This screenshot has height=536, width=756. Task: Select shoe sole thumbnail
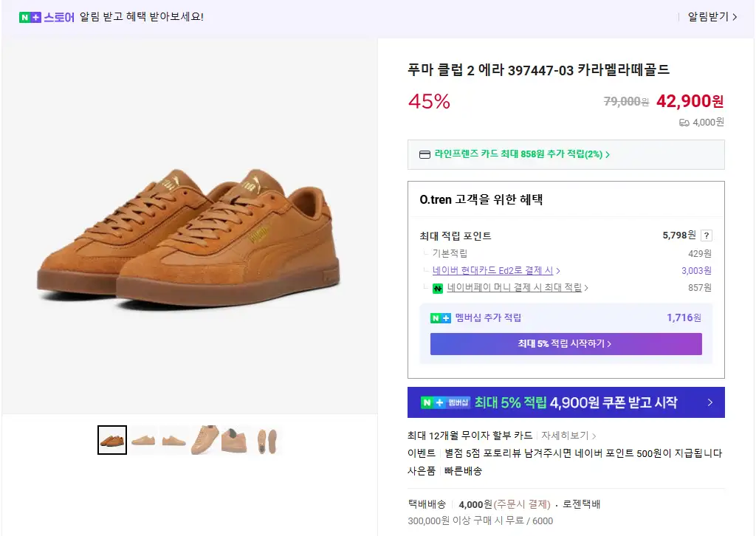264,440
